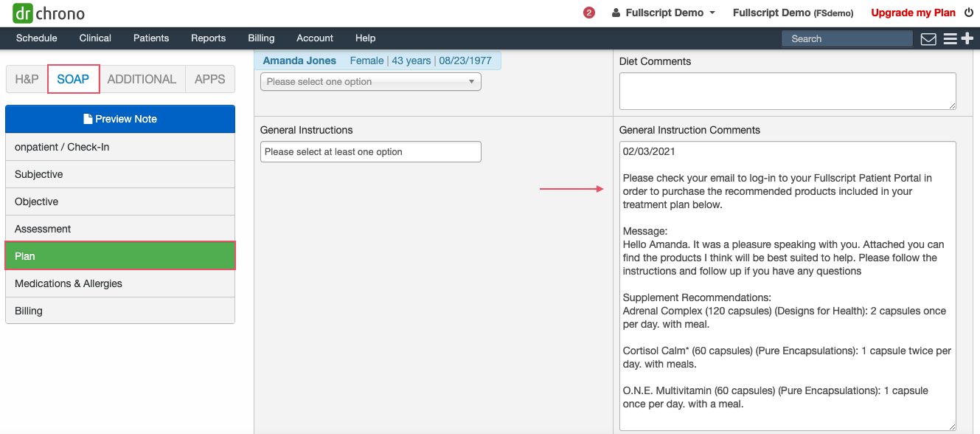Viewport: 980px width, 434px height.
Task: Open the messages envelope icon
Action: 928,39
